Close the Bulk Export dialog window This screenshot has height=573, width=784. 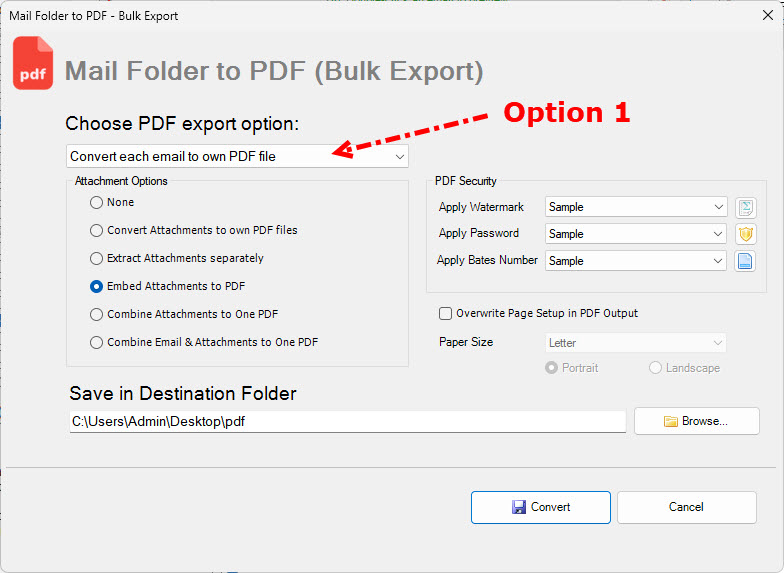click(x=767, y=16)
